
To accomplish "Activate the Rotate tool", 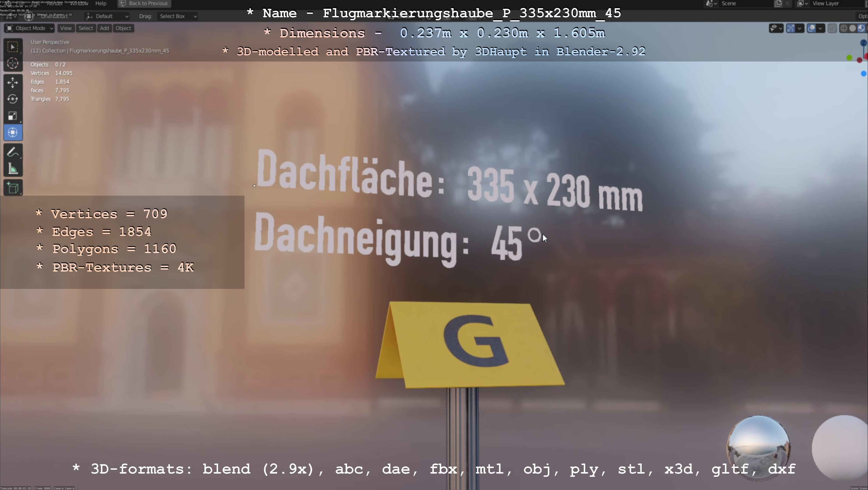I will (x=13, y=99).
